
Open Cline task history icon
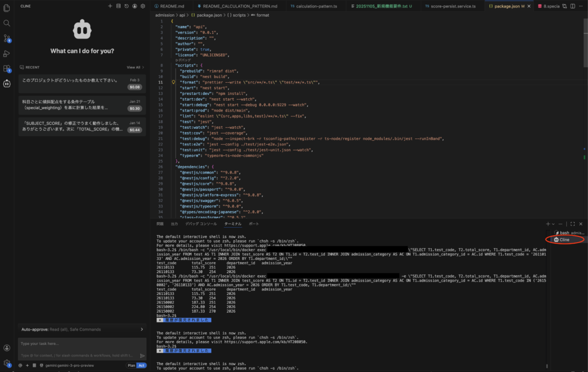coord(126,6)
